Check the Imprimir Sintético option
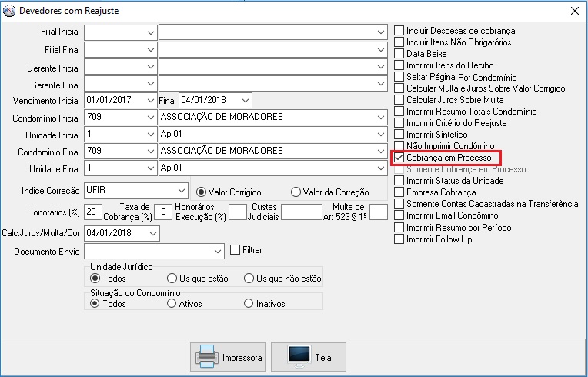Screen dimensions: 588x377 click(399, 135)
